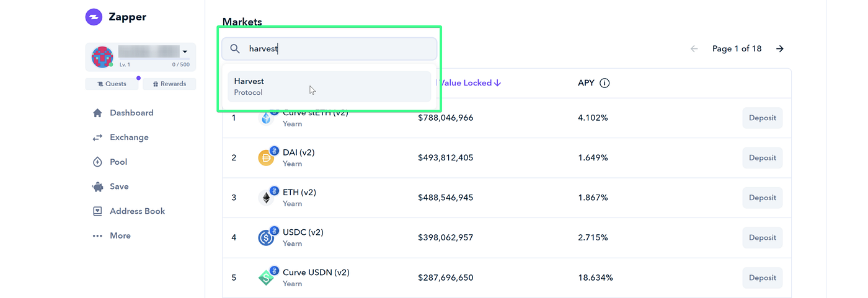This screenshot has height=298, width=868.
Task: Click Deposit for Curve USDN (v2)
Action: (763, 278)
